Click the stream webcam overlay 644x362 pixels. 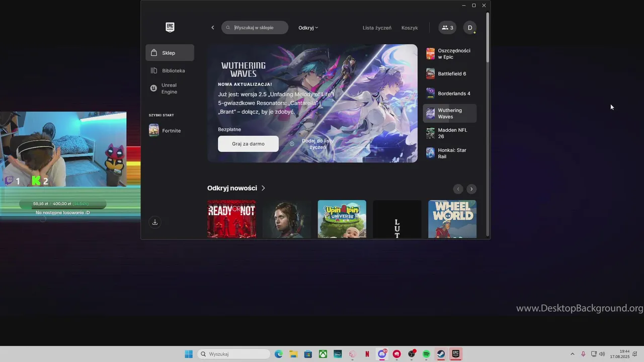click(x=63, y=149)
